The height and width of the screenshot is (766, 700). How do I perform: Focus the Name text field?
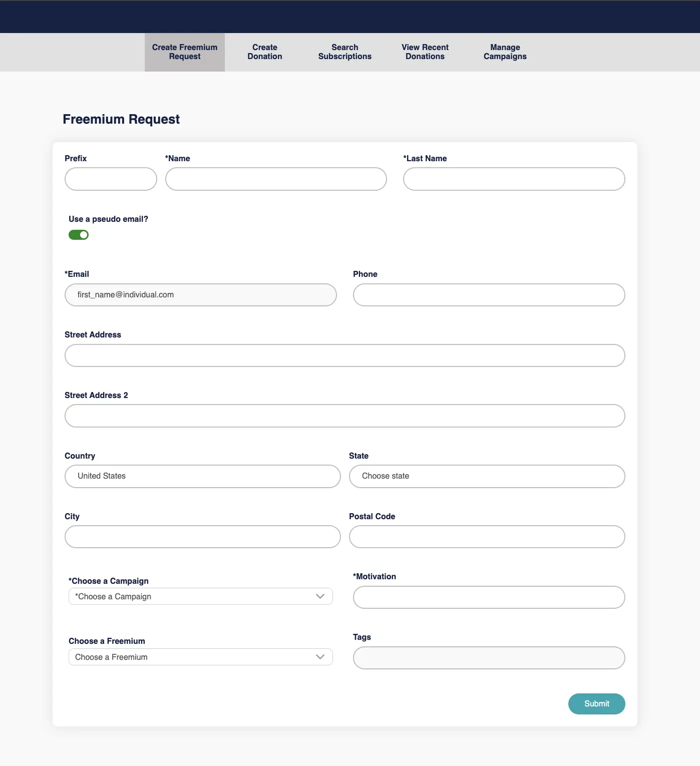click(276, 179)
